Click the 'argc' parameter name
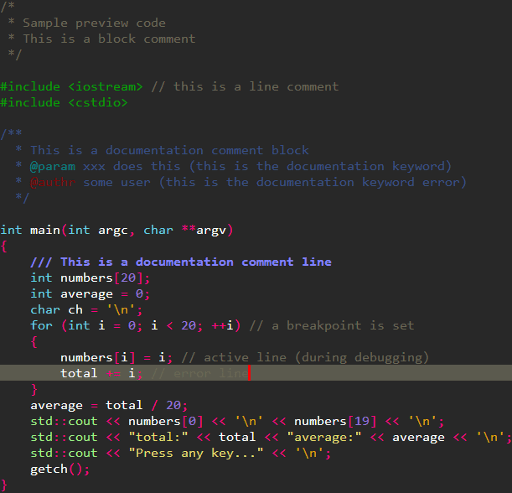512x493 pixels. [x=113, y=230]
